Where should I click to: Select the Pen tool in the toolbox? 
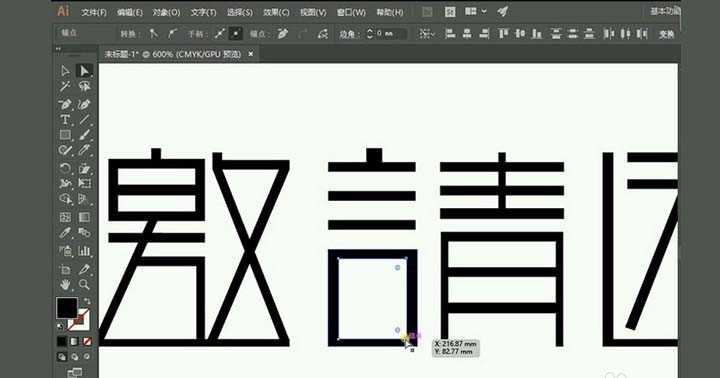pos(65,104)
